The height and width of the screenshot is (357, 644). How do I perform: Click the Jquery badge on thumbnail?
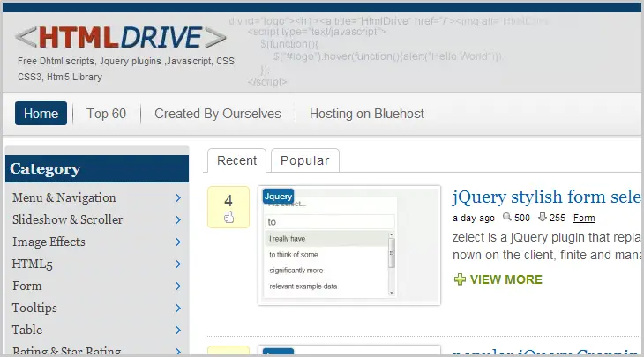click(x=278, y=197)
